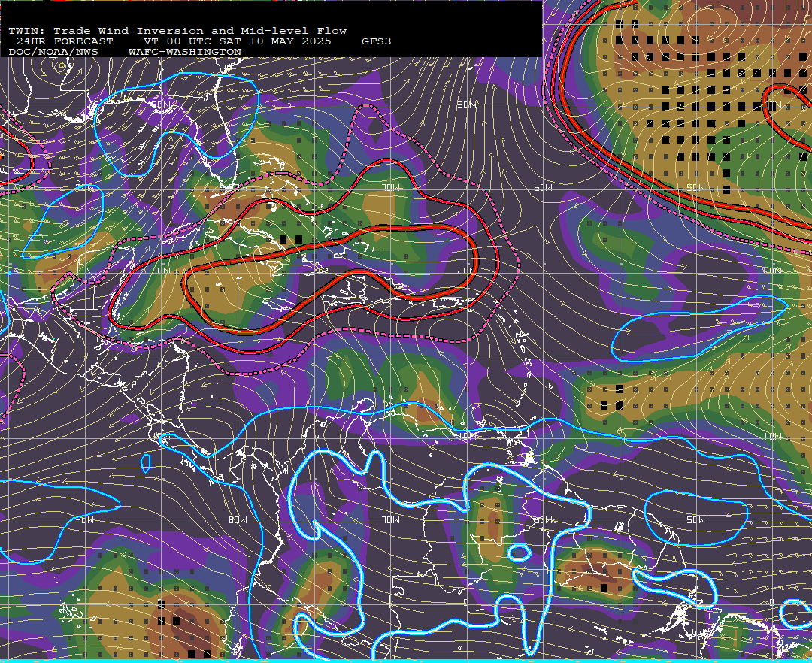Click the 20N label inside the red Caribbean contour
The height and width of the screenshot is (663, 812).
pyautogui.click(x=465, y=271)
